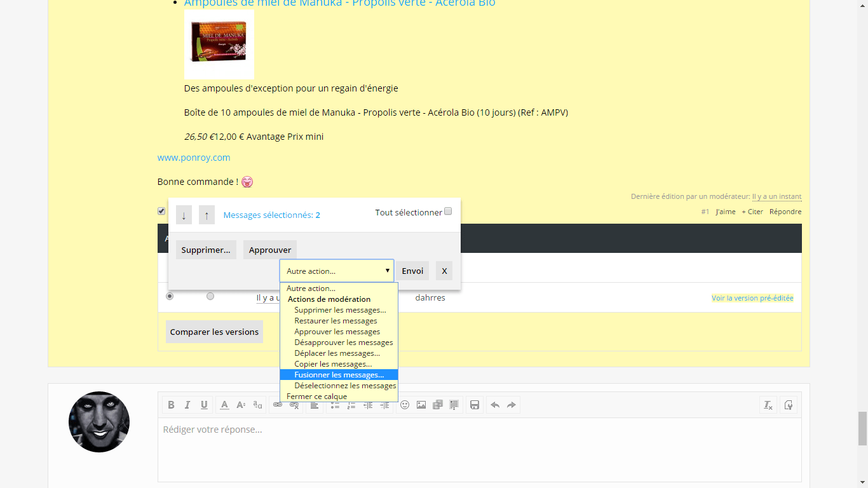Click the Comparer les versions button
868x488 pixels.
(x=214, y=332)
